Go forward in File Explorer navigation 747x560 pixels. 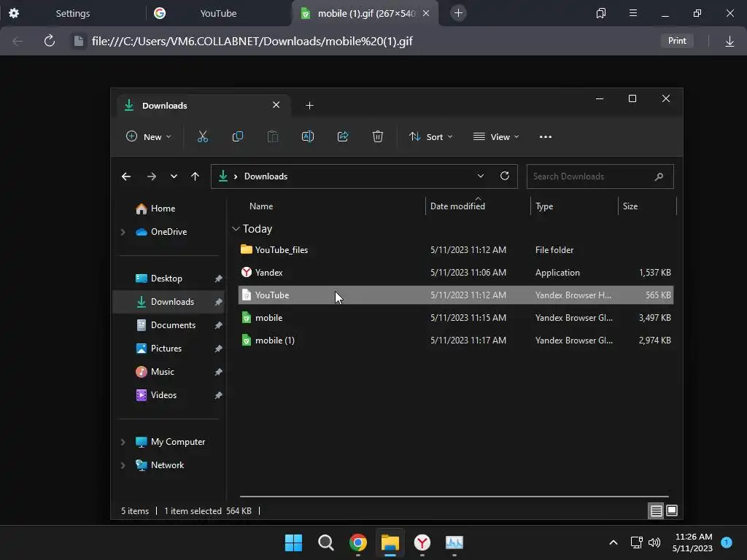coord(152,176)
